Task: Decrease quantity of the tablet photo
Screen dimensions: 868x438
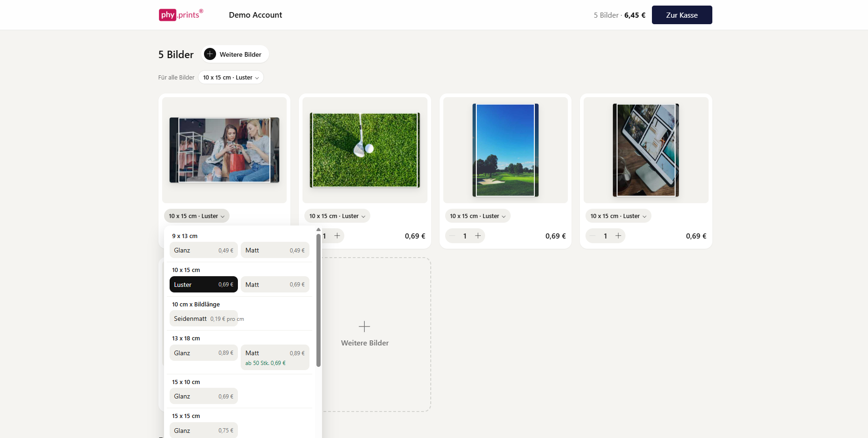Action: tap(592, 236)
